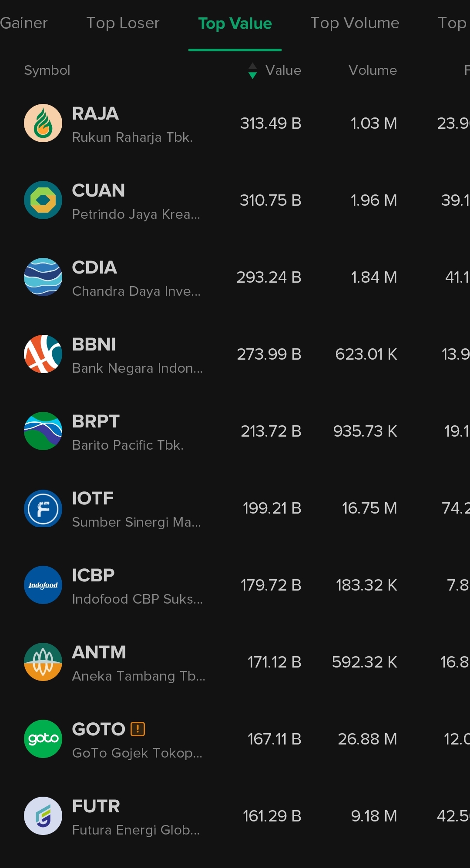This screenshot has width=470, height=868.
Task: Tap the green goto logo icon
Action: 43,739
